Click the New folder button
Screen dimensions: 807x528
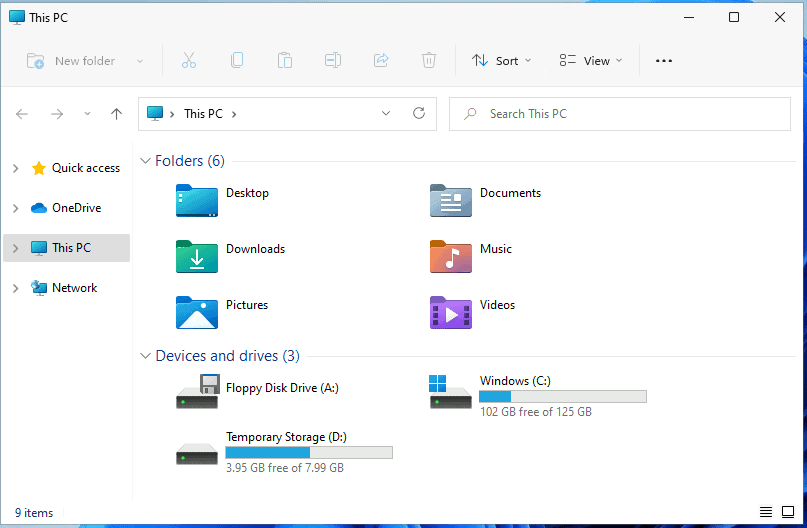71,61
